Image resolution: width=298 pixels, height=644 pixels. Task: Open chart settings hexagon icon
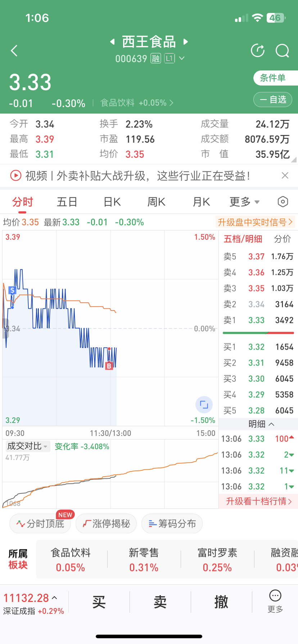[283, 202]
